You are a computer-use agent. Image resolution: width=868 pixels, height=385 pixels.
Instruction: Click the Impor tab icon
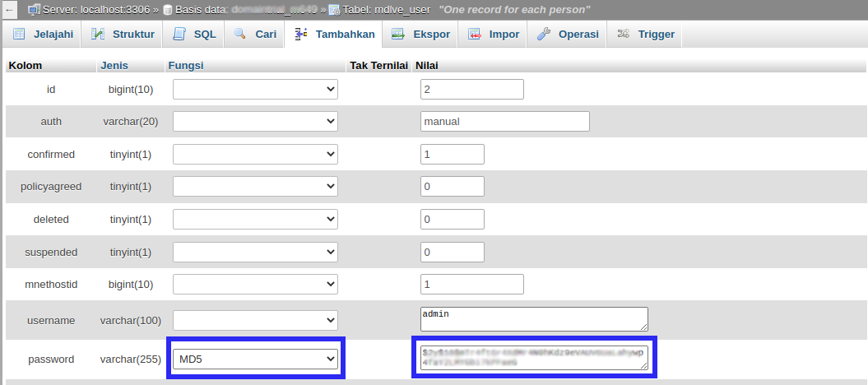click(475, 35)
